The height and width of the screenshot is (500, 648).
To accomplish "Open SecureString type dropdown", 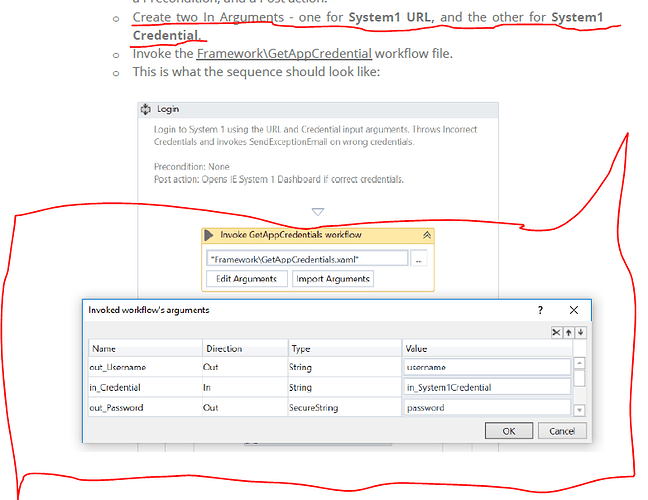I will (x=345, y=408).
